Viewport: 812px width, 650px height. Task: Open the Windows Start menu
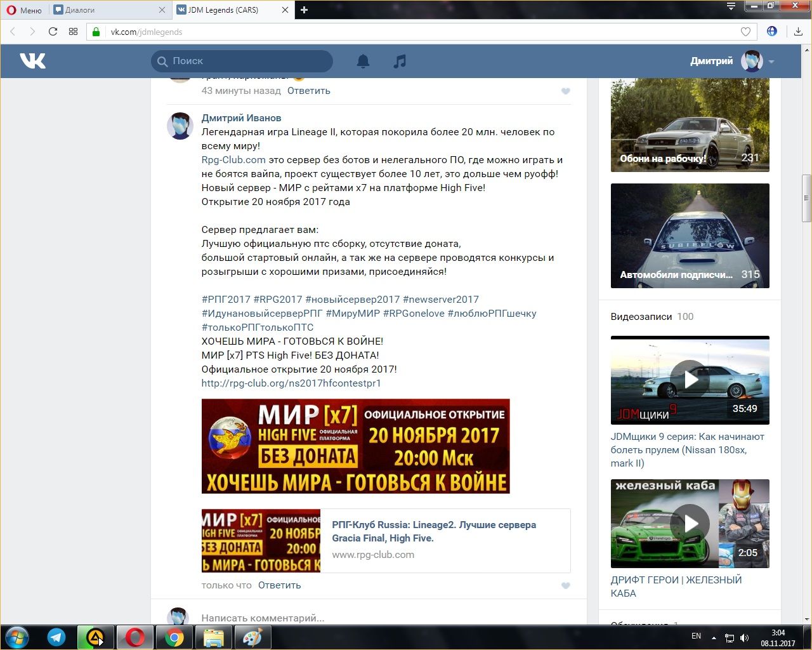tap(16, 637)
